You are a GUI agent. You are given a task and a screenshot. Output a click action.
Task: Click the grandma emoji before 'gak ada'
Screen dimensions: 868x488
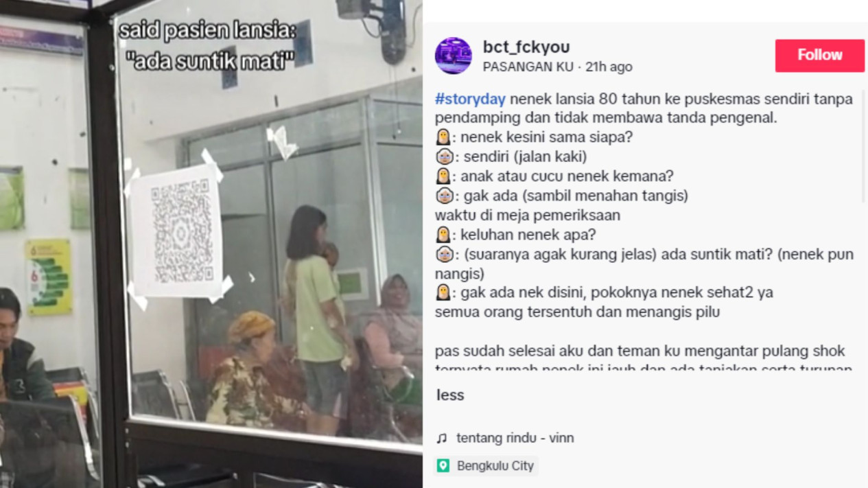(x=445, y=196)
